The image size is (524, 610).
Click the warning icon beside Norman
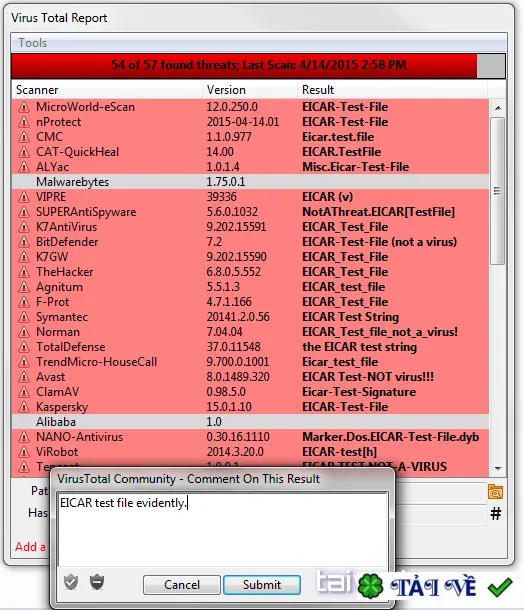click(x=24, y=332)
